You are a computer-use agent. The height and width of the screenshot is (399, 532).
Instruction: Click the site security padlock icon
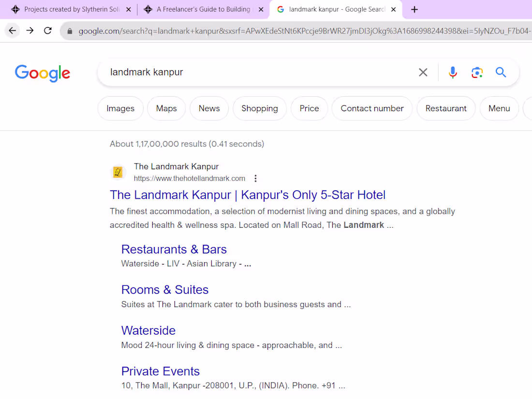(x=69, y=30)
